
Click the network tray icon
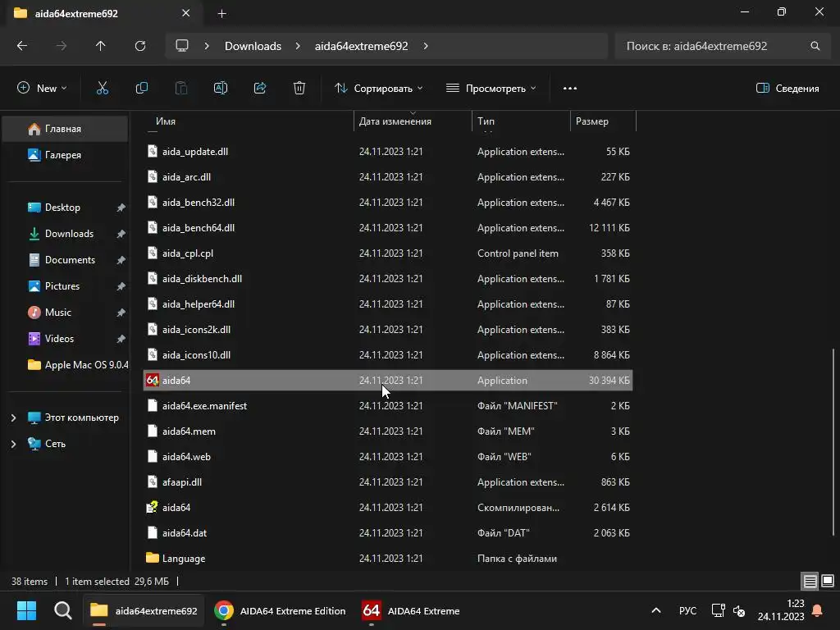[x=718, y=610]
